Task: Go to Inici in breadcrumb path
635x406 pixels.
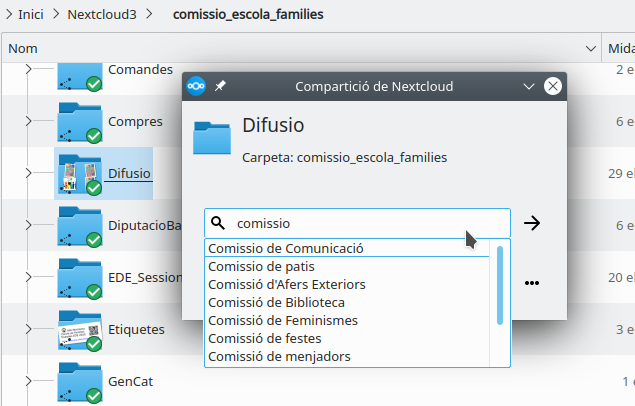Action: coord(30,15)
